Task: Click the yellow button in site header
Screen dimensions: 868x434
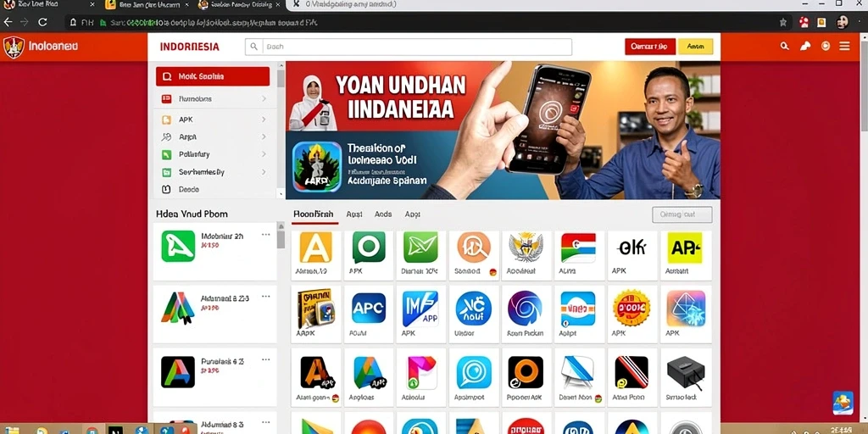Action: tap(695, 47)
